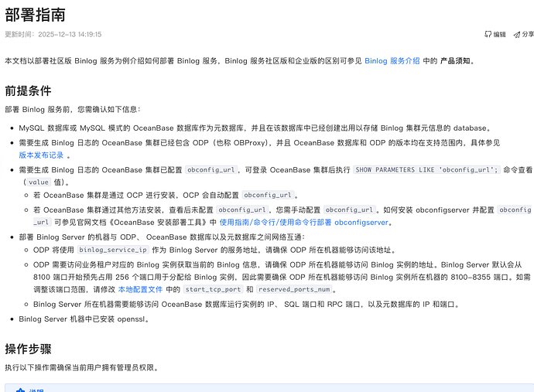Open the Binlog 服务介绍 link
The height and width of the screenshot is (392, 534).
pyautogui.click(x=392, y=60)
